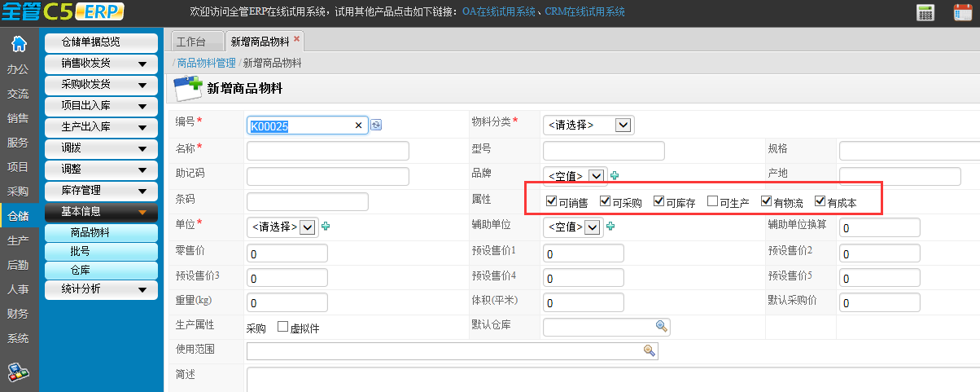This screenshot has height=392, width=980.
Task: Click the 助记码 input field
Action: (x=328, y=176)
